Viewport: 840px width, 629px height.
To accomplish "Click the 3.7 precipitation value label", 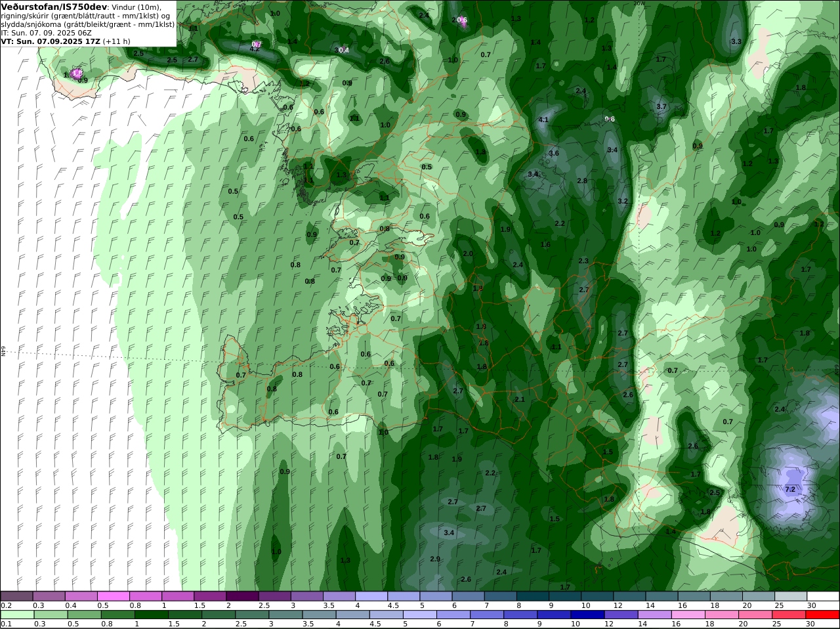I will pyautogui.click(x=661, y=106).
